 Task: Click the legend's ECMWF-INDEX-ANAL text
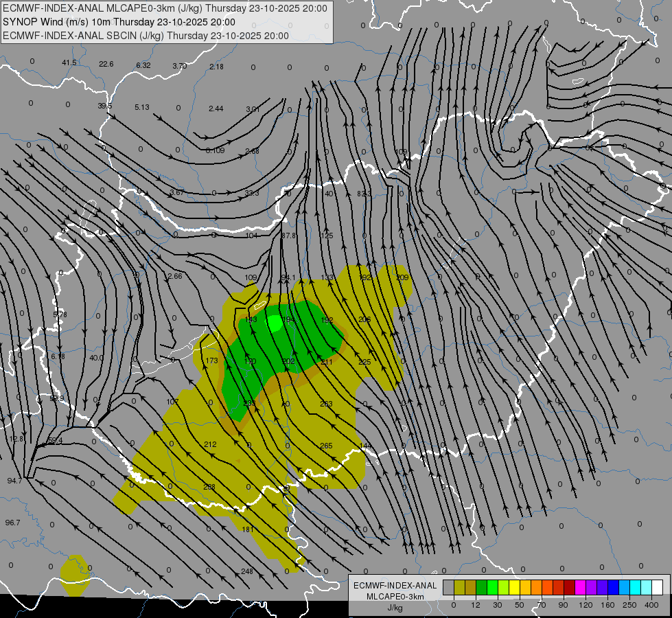point(395,586)
